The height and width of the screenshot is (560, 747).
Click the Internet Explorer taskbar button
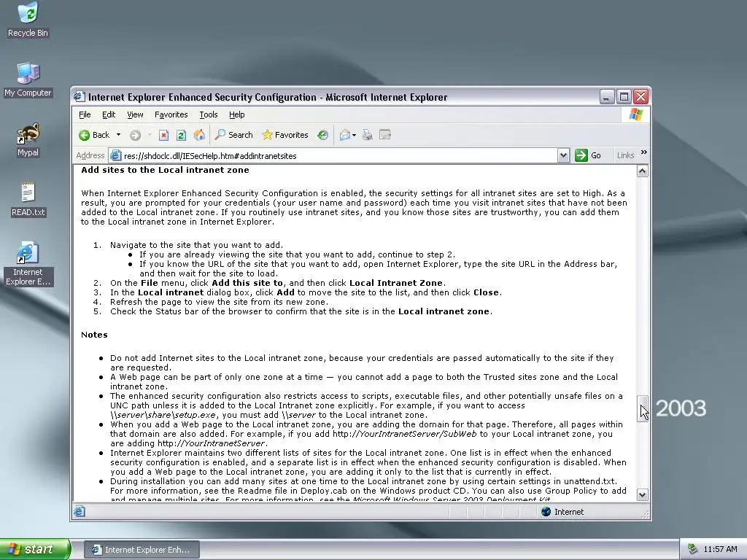pyautogui.click(x=142, y=550)
